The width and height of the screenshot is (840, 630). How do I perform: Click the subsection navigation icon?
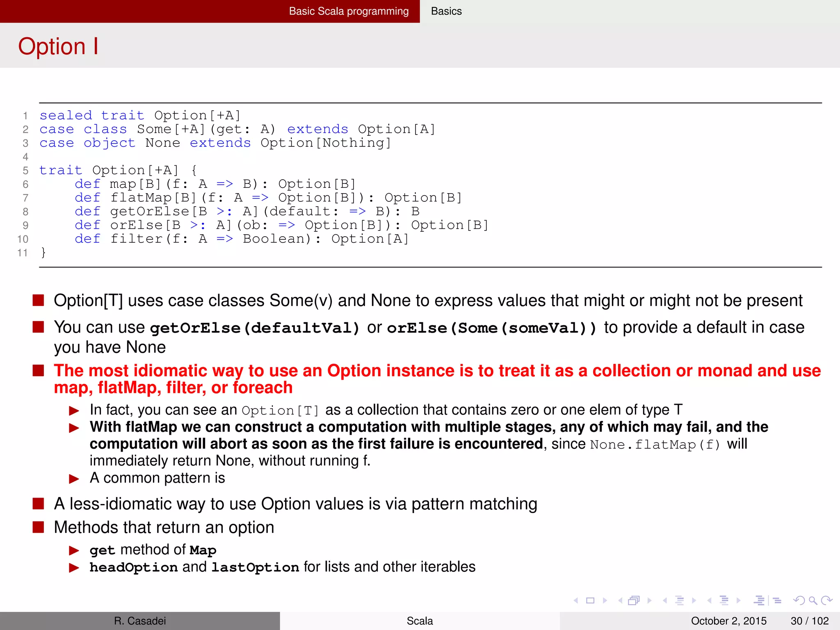coord(680,600)
